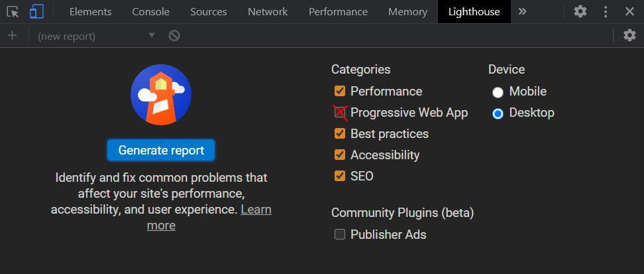Expand more tabs double-chevron
The image size is (644, 274).
(522, 11)
